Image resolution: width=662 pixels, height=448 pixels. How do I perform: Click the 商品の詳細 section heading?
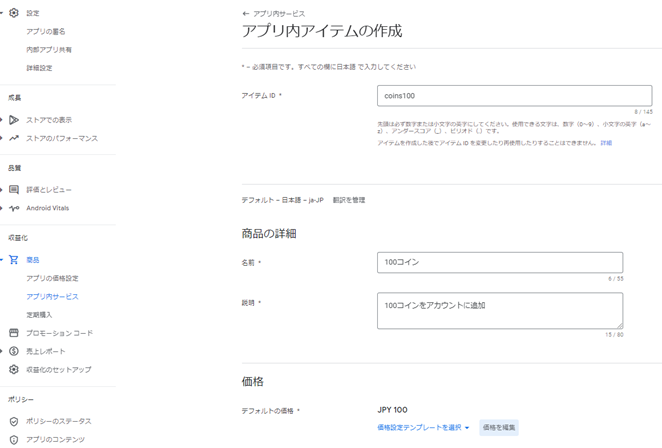tap(269, 234)
